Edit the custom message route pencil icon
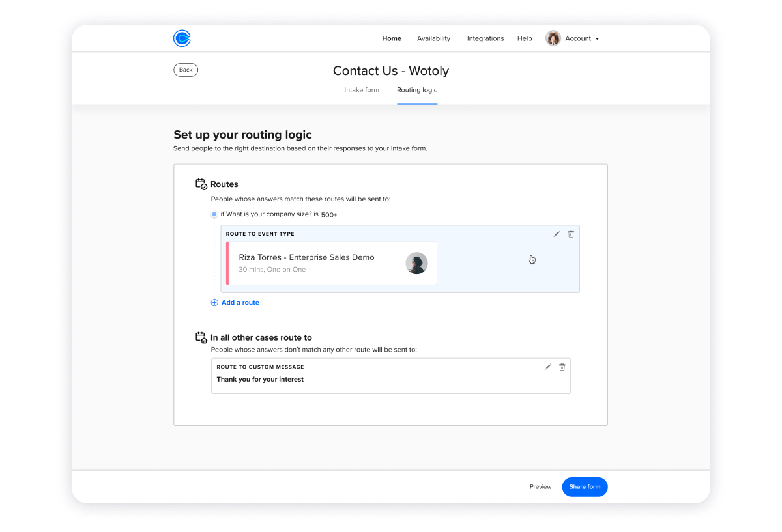This screenshot has height=532, width=782. [x=548, y=367]
